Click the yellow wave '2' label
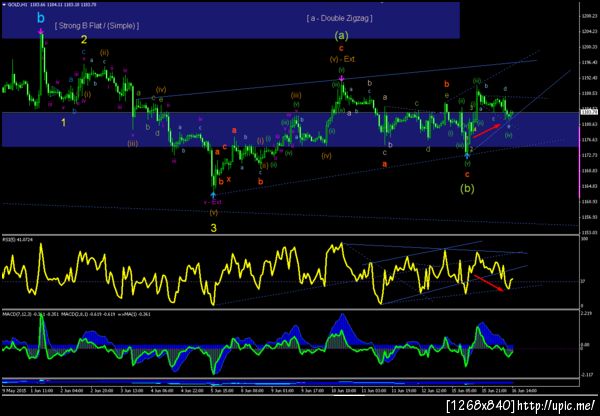 [84, 39]
